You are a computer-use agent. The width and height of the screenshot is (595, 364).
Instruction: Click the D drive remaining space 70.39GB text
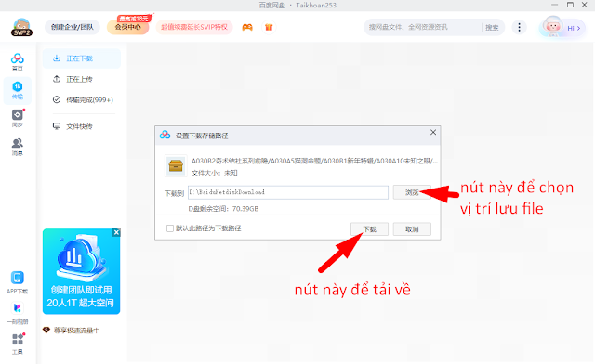pos(223,209)
